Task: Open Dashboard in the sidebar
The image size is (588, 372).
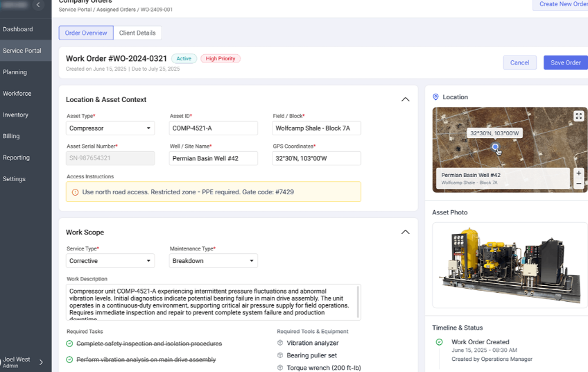Action: click(x=26, y=29)
